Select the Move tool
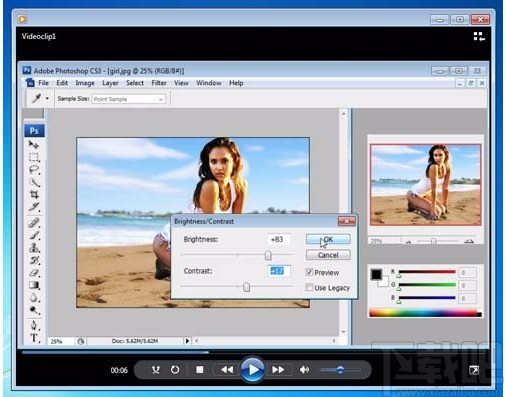Image resolution: width=506 pixels, height=397 pixels. (33, 144)
